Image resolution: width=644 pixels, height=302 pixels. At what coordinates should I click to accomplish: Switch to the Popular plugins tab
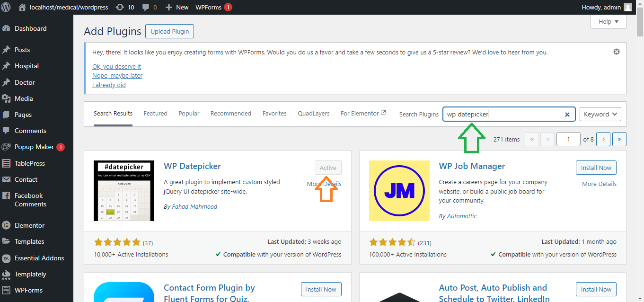[189, 114]
